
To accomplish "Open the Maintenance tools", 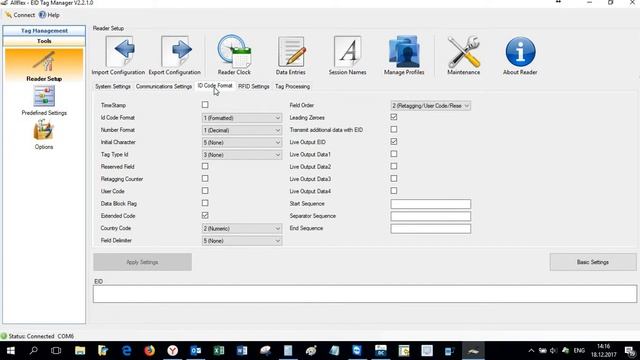I will click(464, 56).
